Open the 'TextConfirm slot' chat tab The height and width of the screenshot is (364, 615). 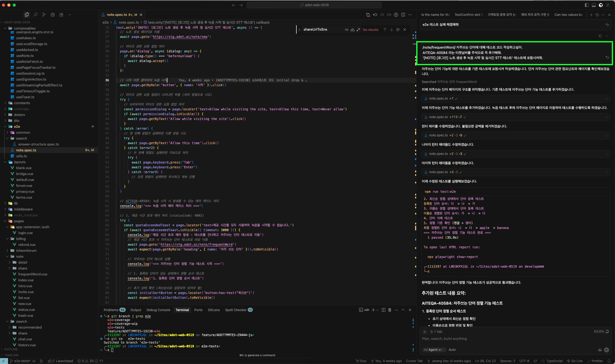469,15
